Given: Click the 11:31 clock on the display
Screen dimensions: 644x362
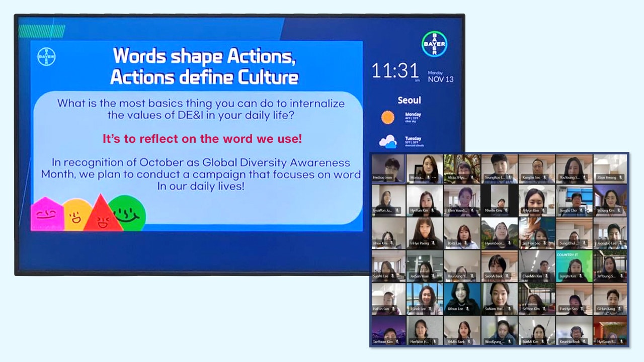Looking at the screenshot, I should [395, 71].
